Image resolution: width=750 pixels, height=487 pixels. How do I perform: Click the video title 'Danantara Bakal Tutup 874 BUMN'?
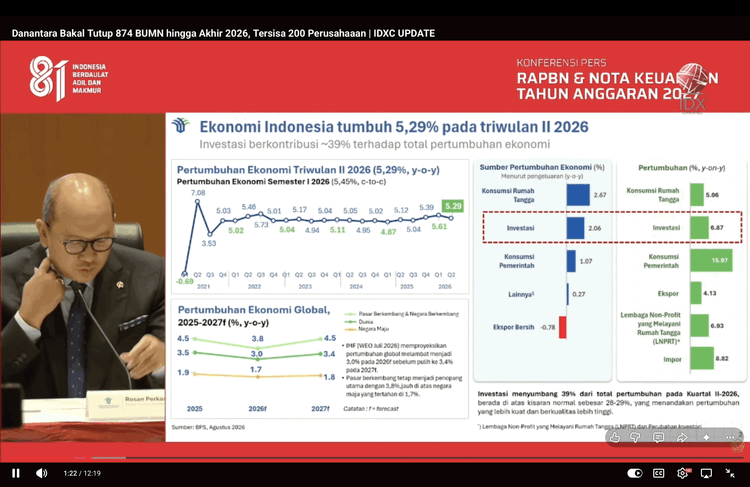pos(223,33)
